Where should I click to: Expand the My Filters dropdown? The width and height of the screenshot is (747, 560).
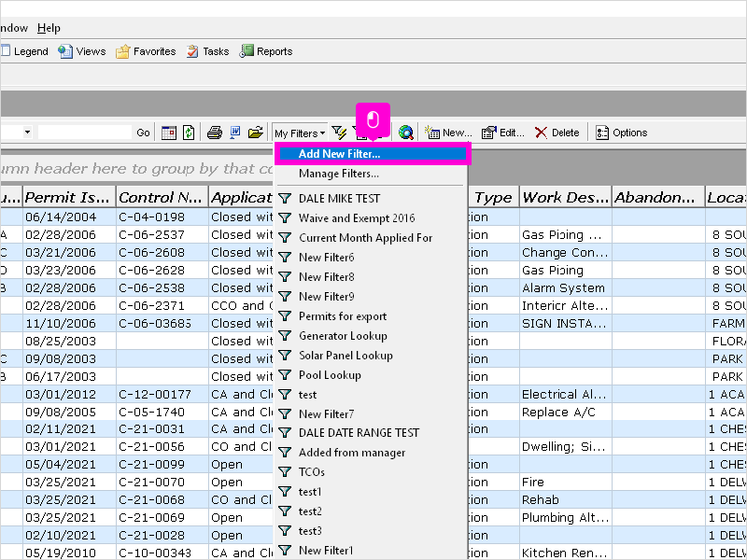(x=300, y=133)
